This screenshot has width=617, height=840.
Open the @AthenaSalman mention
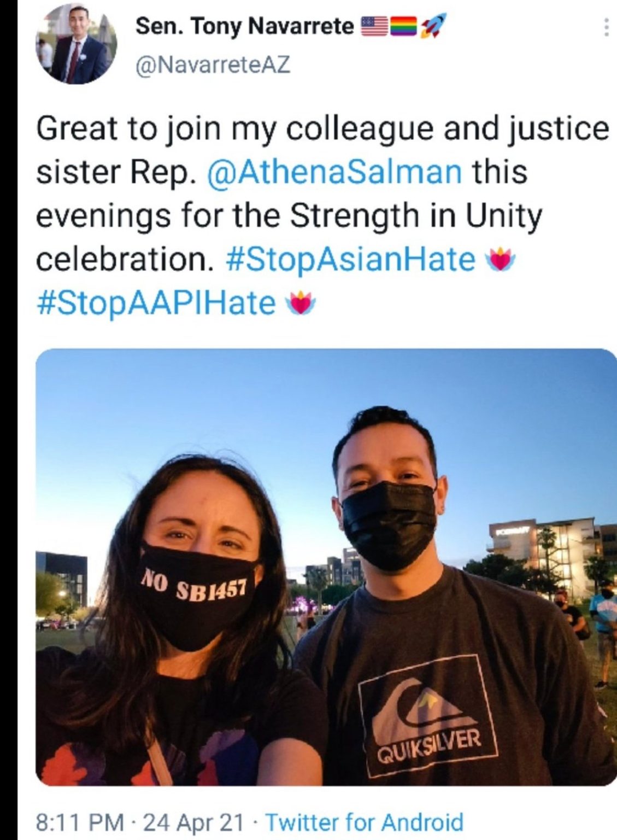coord(335,172)
